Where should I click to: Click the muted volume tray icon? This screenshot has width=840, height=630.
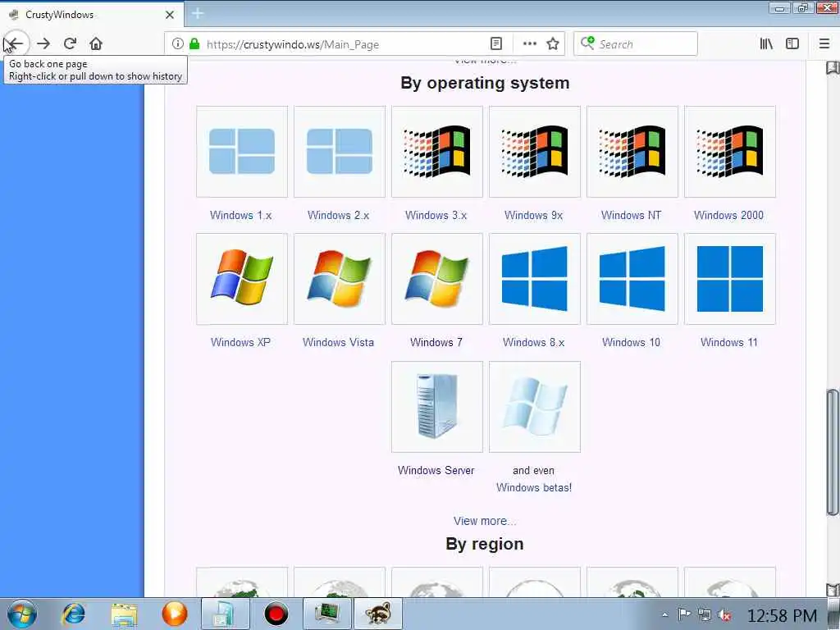coord(725,615)
